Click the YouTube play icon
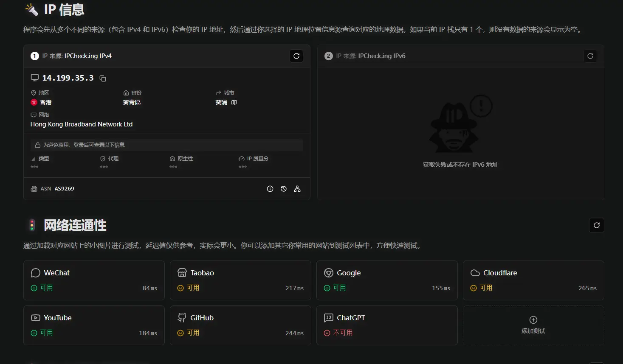This screenshot has width=623, height=364. click(36, 318)
